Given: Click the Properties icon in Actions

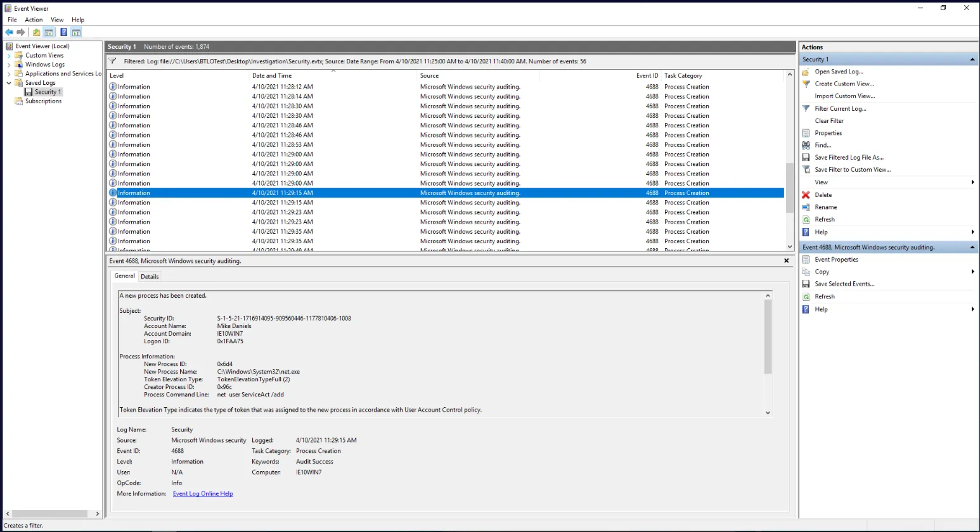Looking at the screenshot, I should coord(806,134).
